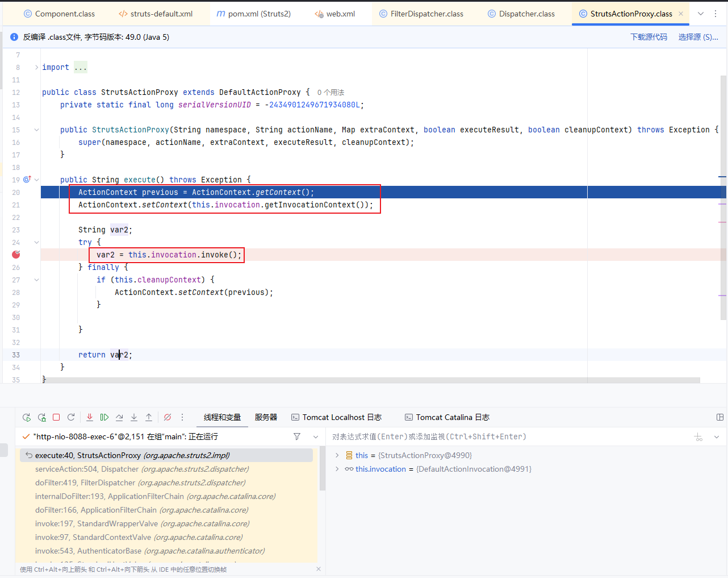Click the DefaultActionProxy superclass name
728x578 pixels.
click(260, 92)
